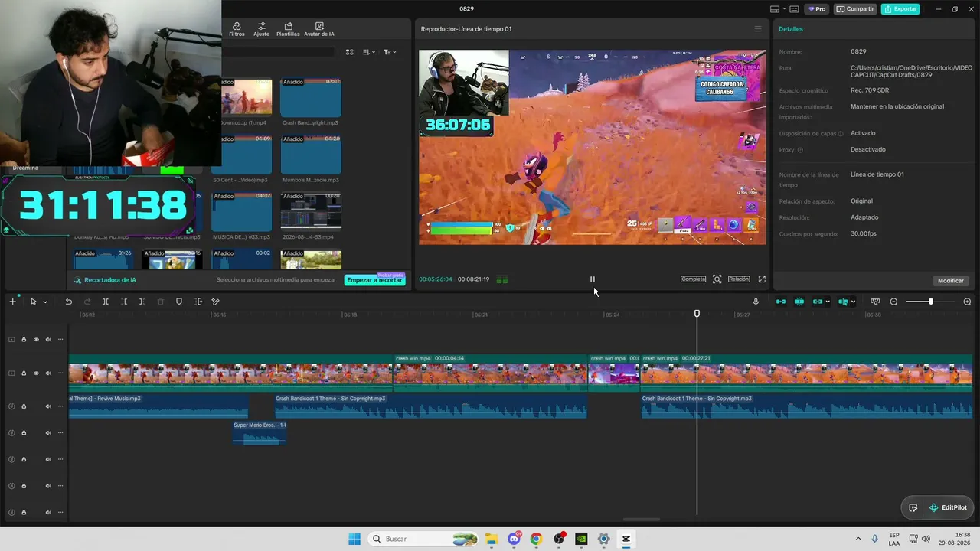Screen dimensions: 980x551
Task: Open the EditPilot assistant
Action: coord(948,507)
